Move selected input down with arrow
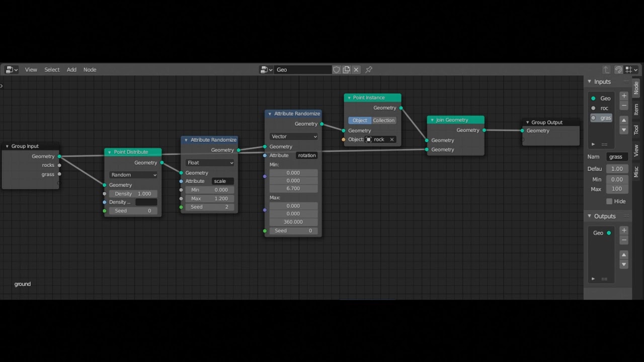644x362 pixels. pos(624,130)
